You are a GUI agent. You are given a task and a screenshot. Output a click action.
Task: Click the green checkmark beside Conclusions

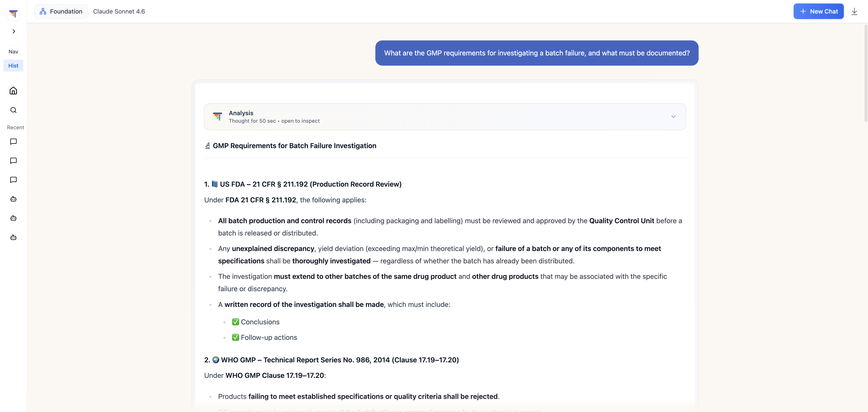[236, 322]
